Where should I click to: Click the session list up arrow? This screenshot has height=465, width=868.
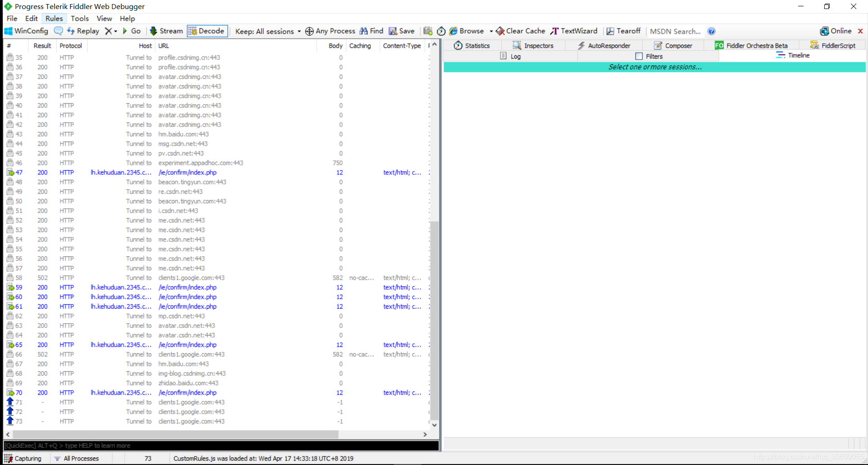(x=434, y=45)
